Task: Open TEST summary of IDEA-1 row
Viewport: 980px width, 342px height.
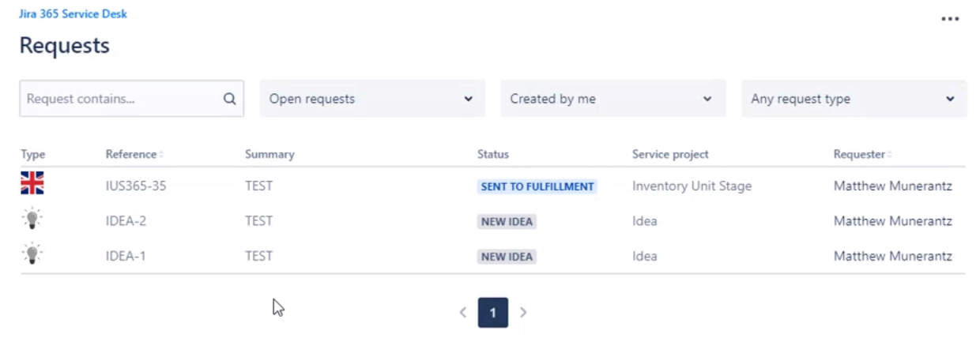Action: click(x=258, y=256)
